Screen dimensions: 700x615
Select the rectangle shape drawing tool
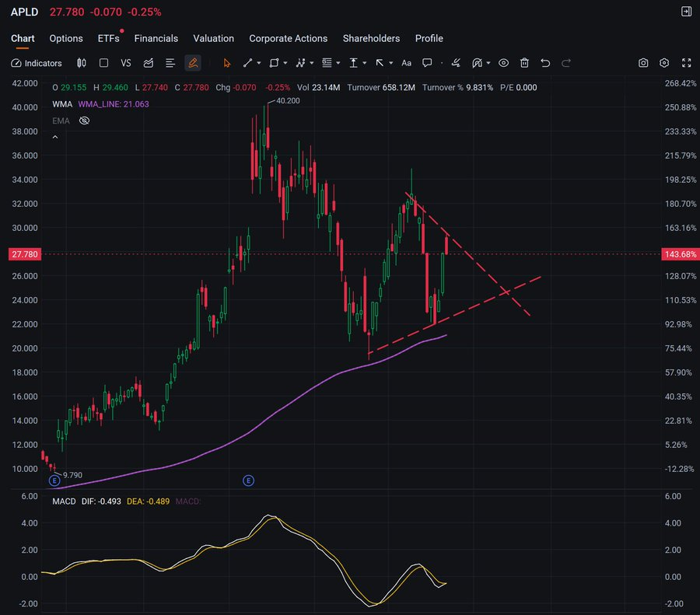click(274, 63)
